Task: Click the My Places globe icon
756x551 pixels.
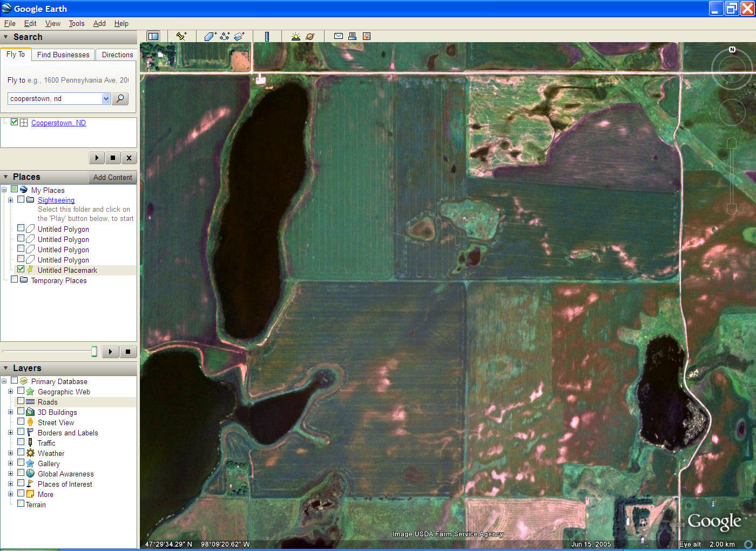Action: (24, 190)
